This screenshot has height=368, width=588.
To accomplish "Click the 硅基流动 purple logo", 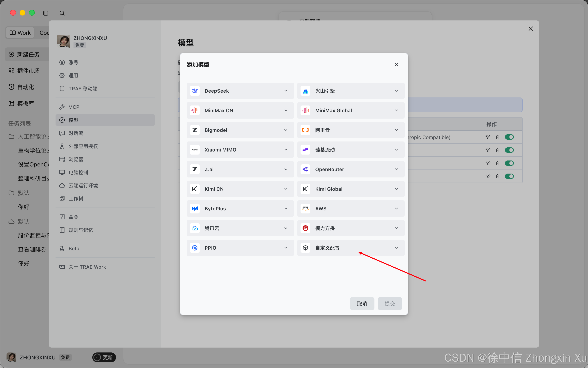I will pos(305,150).
